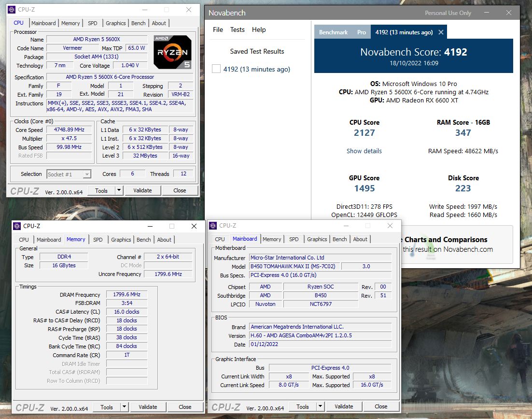Select Bench tab in CPU-Z Memory window
The height and width of the screenshot is (419, 532).
143,240
